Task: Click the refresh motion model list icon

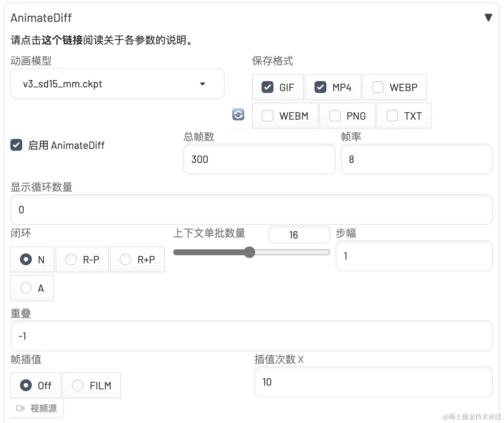Action: [x=238, y=114]
